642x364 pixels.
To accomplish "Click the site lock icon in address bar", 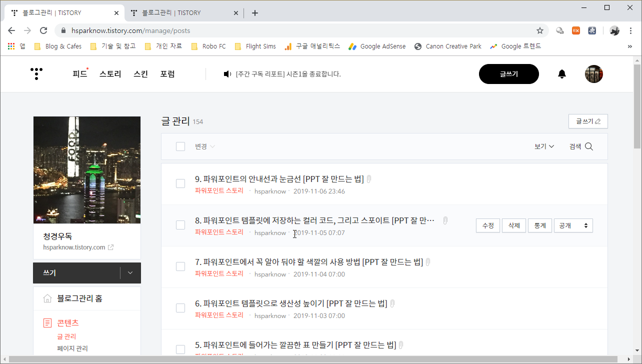I will [63, 30].
